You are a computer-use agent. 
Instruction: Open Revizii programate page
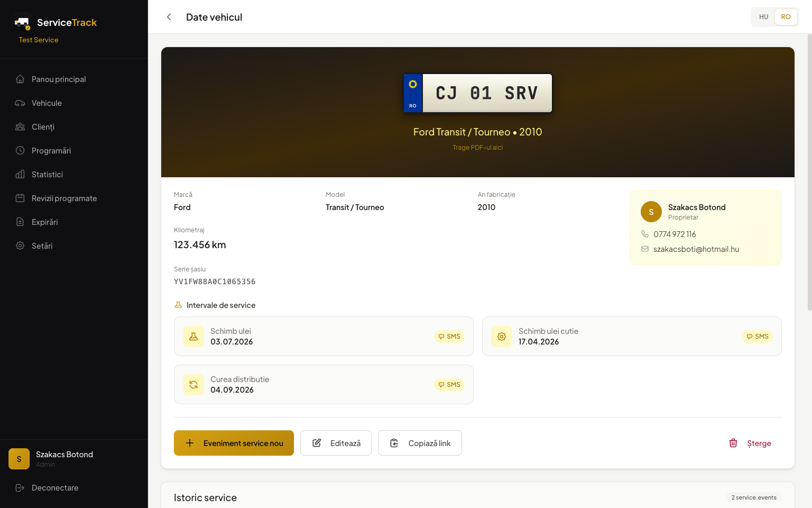(64, 198)
